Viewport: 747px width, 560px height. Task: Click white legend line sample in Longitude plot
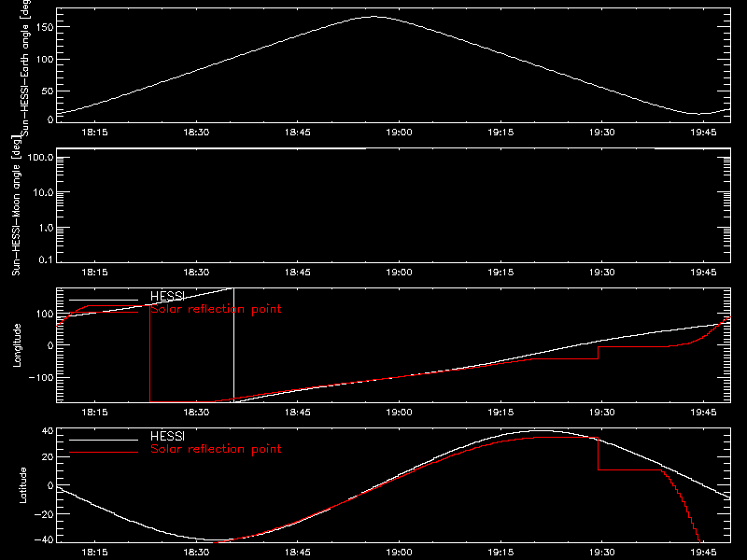pyautogui.click(x=104, y=300)
